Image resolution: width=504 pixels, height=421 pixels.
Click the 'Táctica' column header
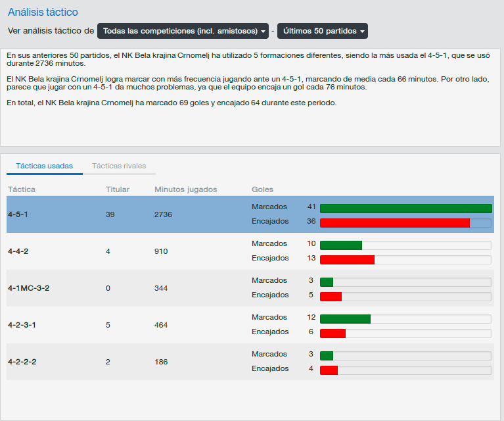[x=22, y=189]
